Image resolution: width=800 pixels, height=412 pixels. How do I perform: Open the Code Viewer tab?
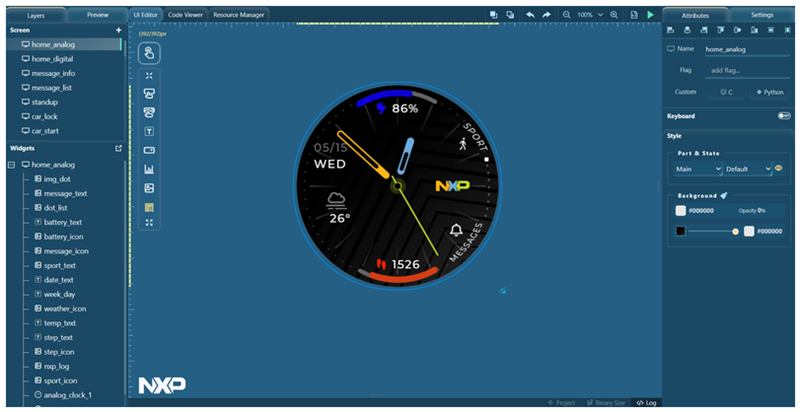(186, 15)
